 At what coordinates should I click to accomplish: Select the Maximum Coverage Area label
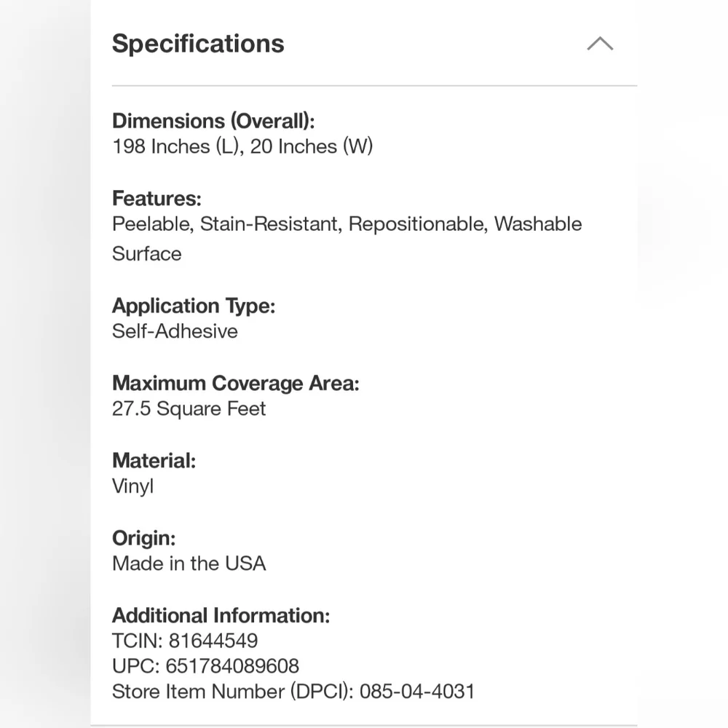coord(236,384)
